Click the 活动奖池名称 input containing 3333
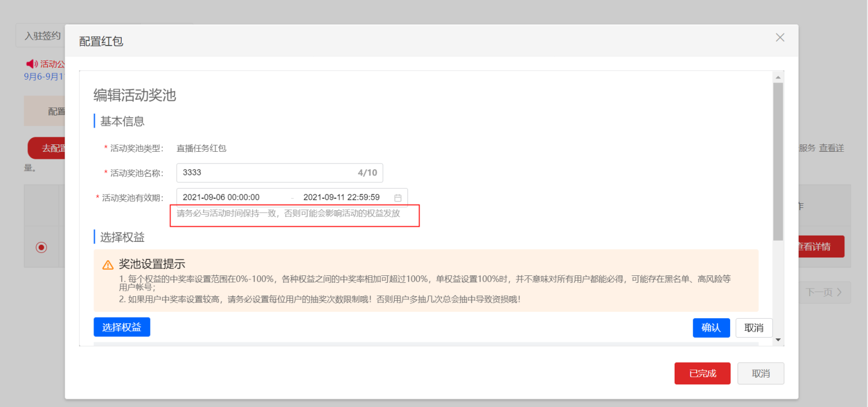Image resolution: width=868 pixels, height=407 pixels. click(265, 173)
